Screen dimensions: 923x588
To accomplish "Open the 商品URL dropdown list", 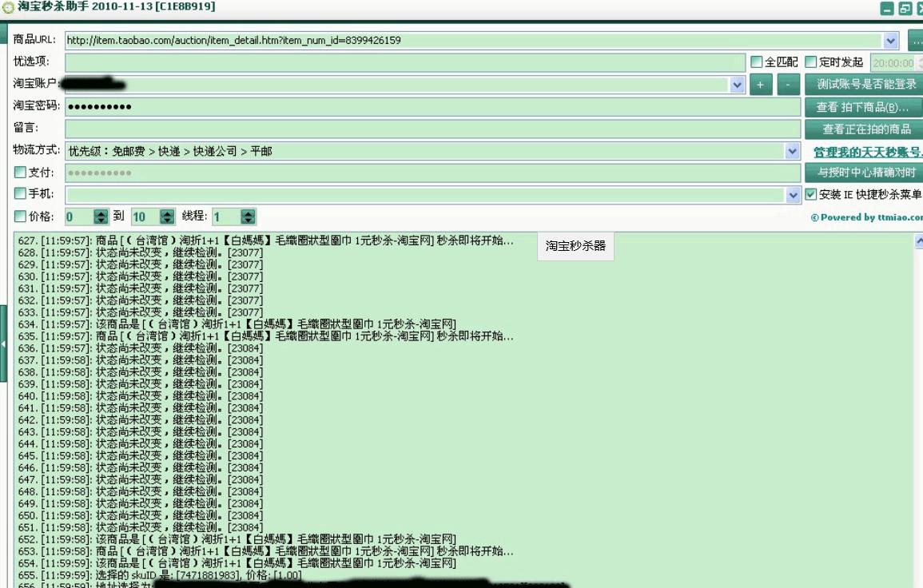I will 890,41.
